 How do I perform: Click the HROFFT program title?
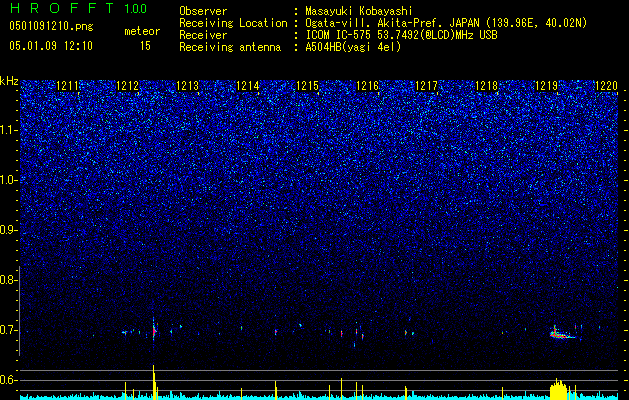click(x=62, y=8)
